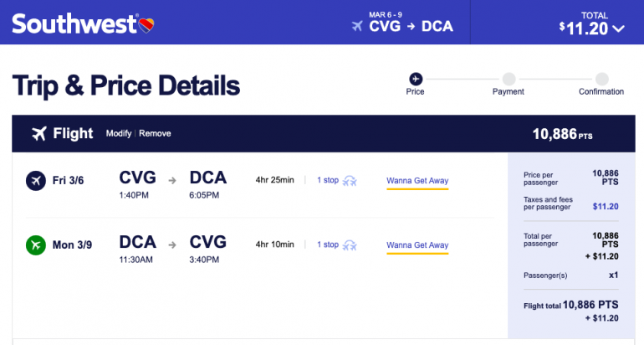Click the Modify flight link

coord(119,134)
